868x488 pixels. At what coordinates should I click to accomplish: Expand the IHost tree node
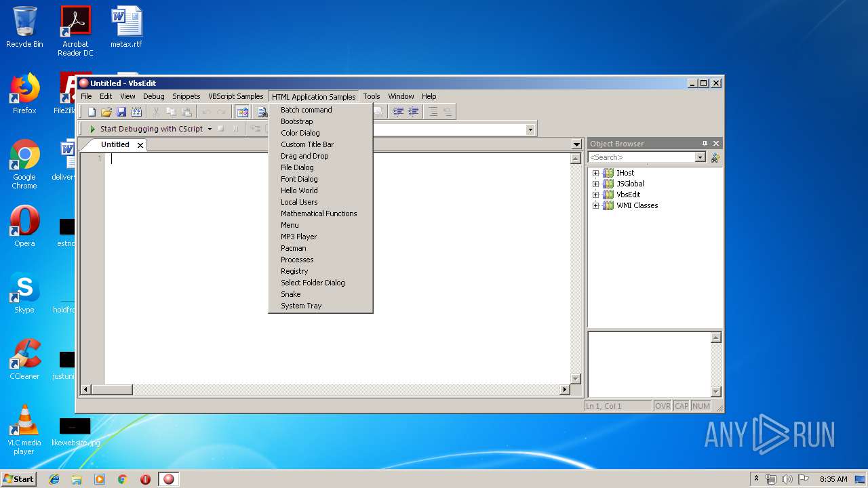[x=595, y=173]
